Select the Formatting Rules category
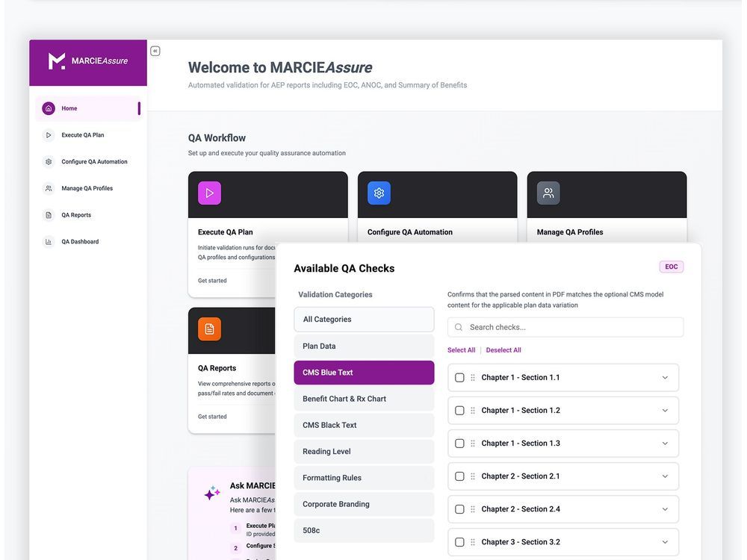The image size is (747, 560). click(364, 476)
